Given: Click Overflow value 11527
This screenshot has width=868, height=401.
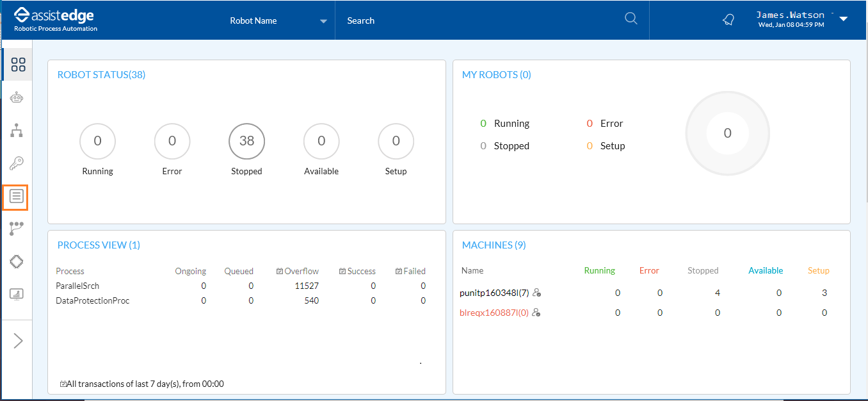Looking at the screenshot, I should [x=307, y=286].
